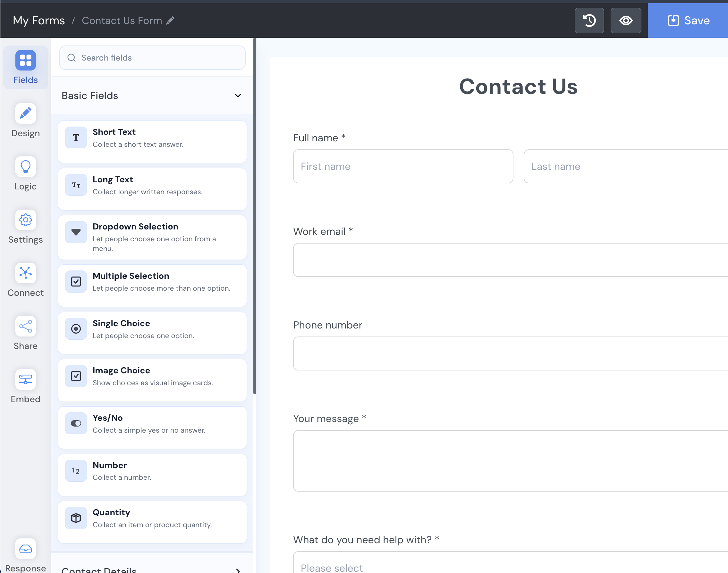Select 'What do you need help with?' label
This screenshot has width=728, height=573.
pos(366,540)
